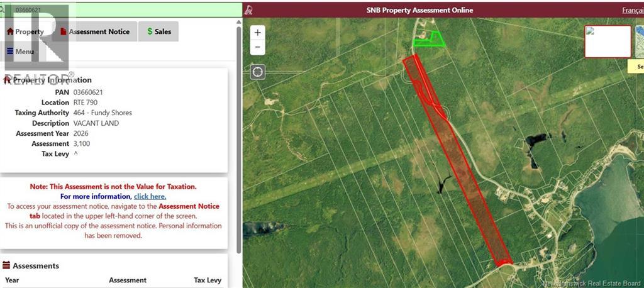Expand the Tax Levy caret
This screenshot has height=288, width=644.
(76, 153)
